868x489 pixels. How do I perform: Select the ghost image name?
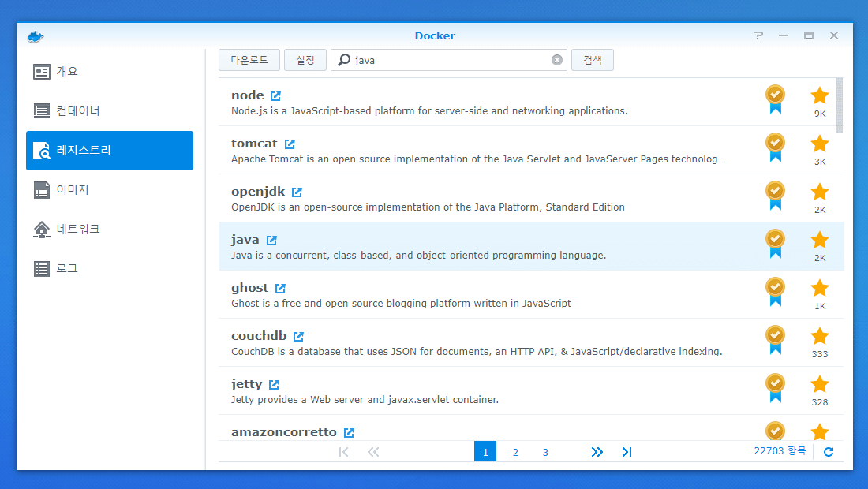tap(249, 288)
